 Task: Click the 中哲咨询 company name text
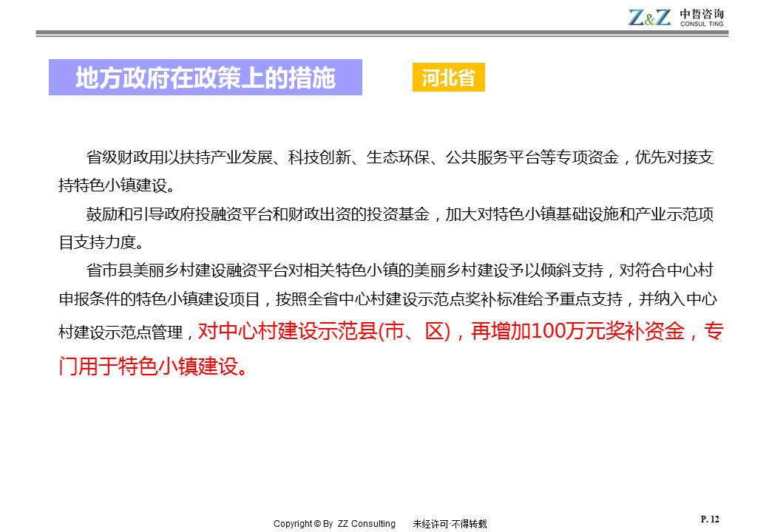702,13
